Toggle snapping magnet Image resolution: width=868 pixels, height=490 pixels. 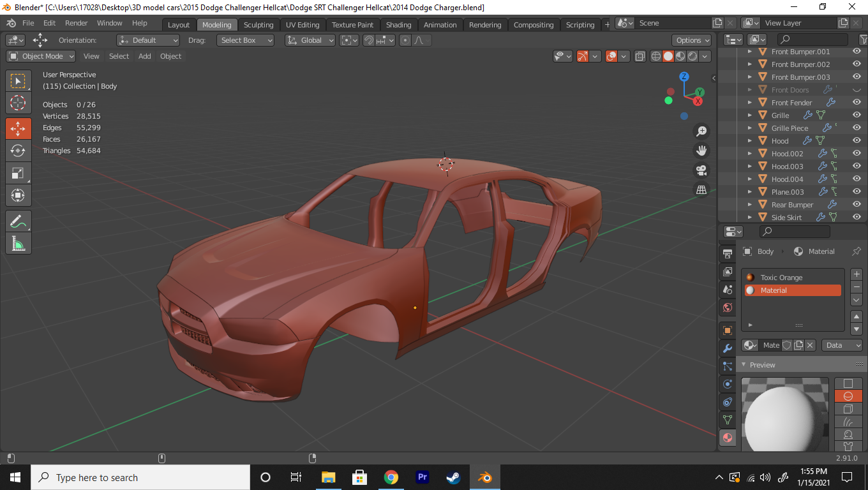[369, 40]
